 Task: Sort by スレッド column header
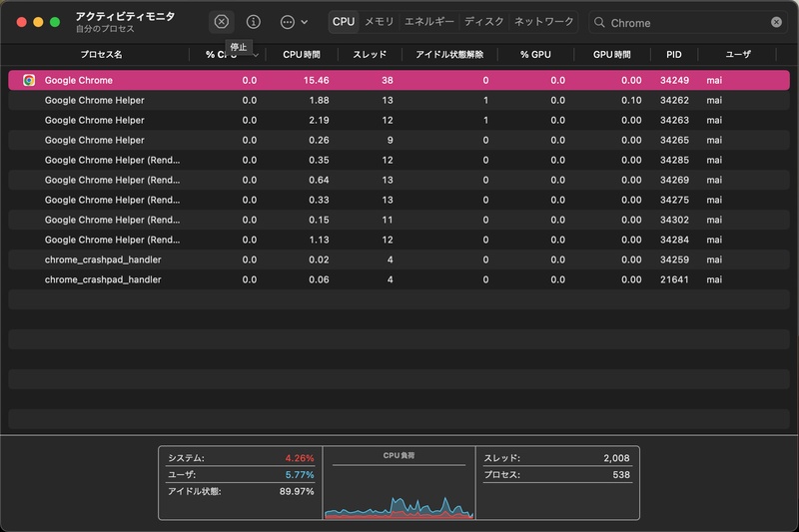(x=370, y=55)
